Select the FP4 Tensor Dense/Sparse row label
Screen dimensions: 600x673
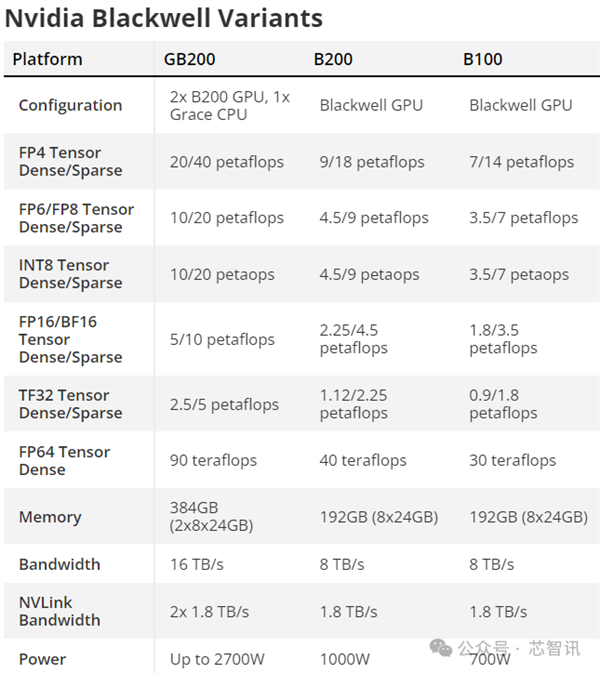point(70,161)
